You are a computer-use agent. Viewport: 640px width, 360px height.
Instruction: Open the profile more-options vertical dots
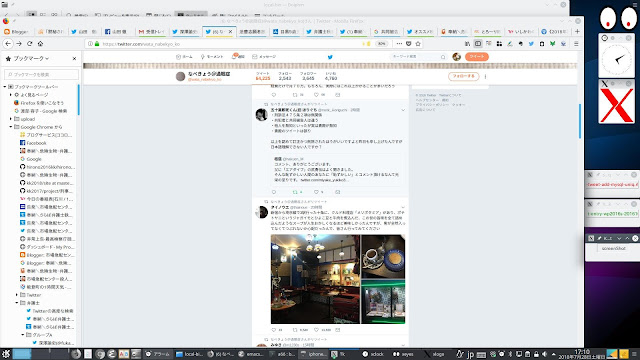[x=485, y=76]
